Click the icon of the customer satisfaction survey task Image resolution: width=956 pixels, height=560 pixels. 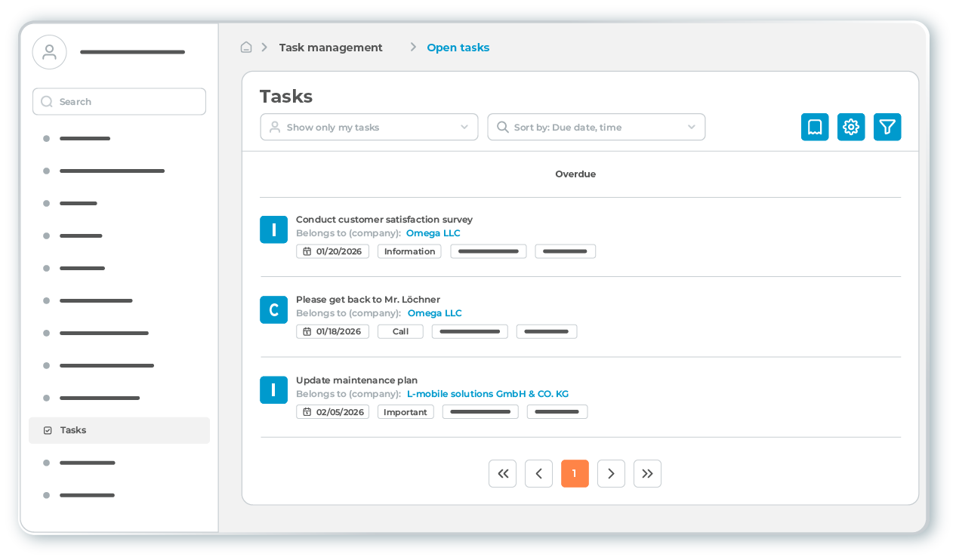point(273,229)
